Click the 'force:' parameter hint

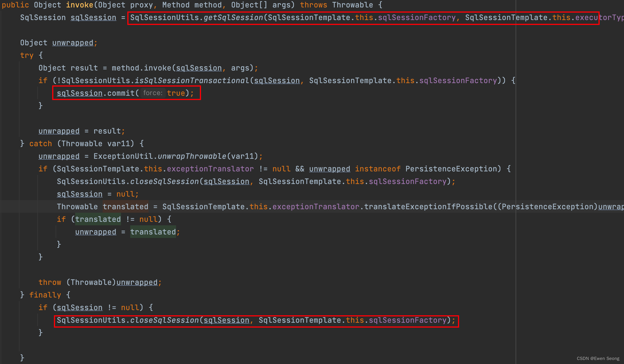click(153, 93)
